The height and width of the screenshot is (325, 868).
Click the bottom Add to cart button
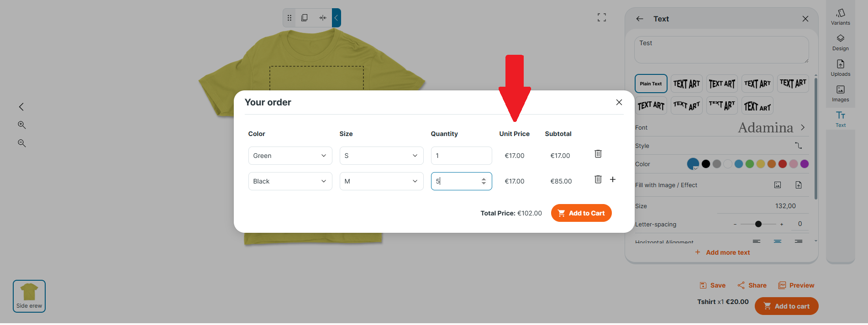click(x=787, y=306)
